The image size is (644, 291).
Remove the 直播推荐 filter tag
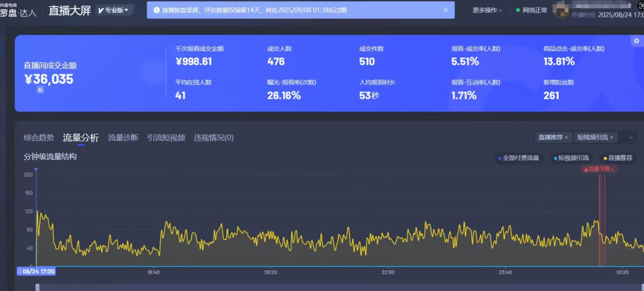(566, 138)
